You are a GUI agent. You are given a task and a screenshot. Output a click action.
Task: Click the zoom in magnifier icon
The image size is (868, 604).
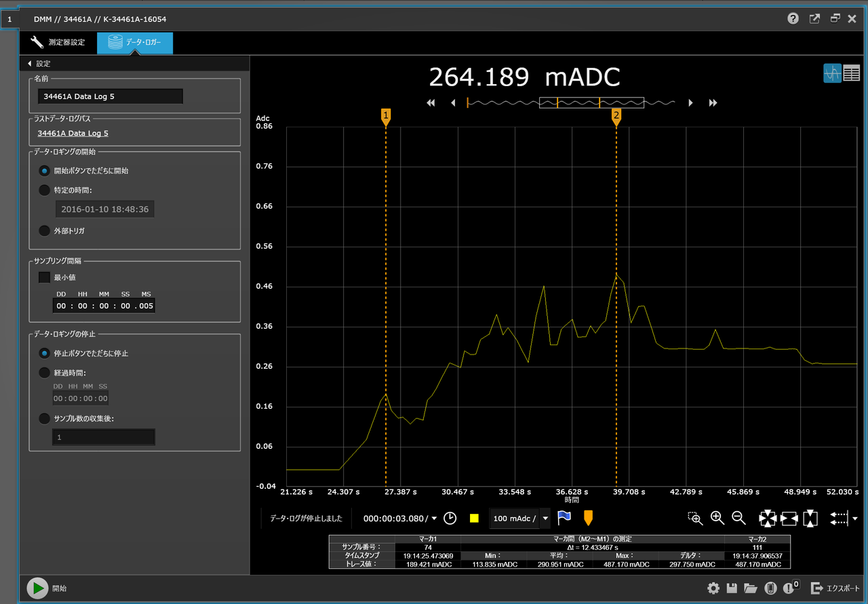coord(717,518)
